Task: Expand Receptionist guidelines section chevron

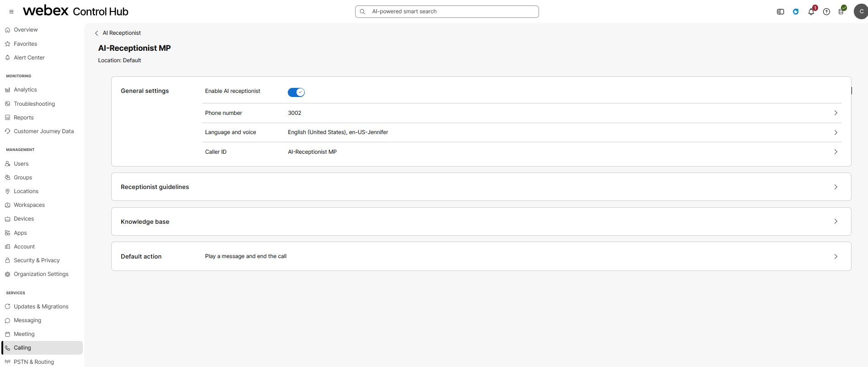Action: tap(836, 187)
